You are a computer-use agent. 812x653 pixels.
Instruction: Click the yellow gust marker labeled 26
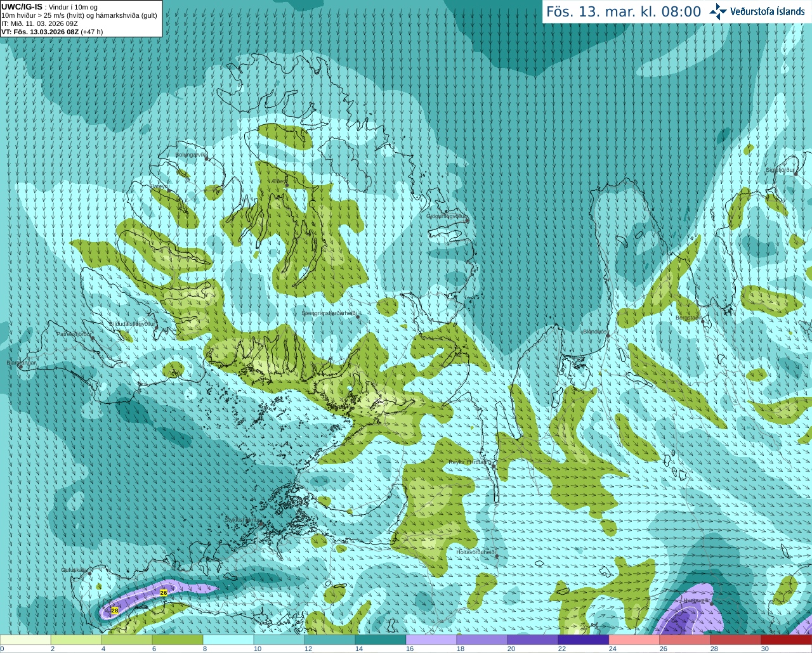(164, 593)
